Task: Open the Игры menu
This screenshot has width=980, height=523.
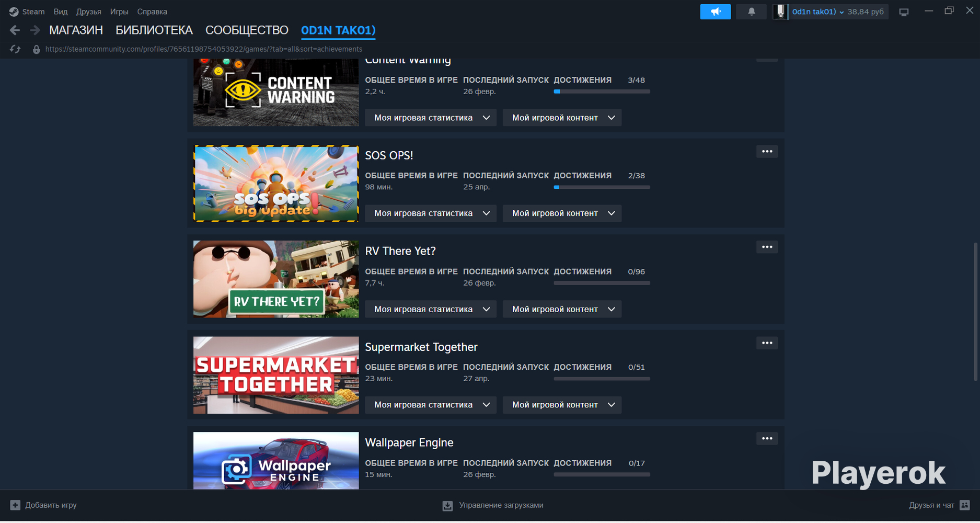Action: click(x=119, y=12)
